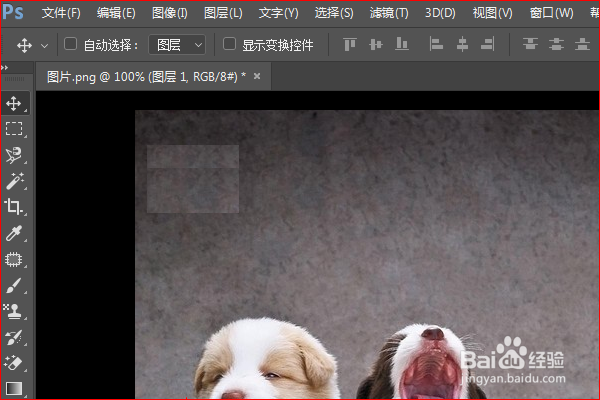Open the 滤镜(T) menu

pyautogui.click(x=389, y=13)
